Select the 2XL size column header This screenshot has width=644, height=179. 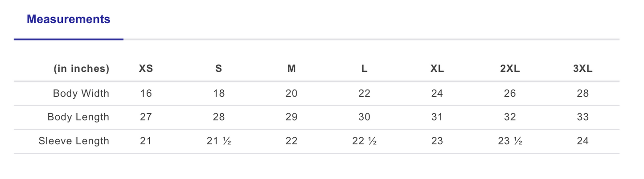tap(510, 69)
